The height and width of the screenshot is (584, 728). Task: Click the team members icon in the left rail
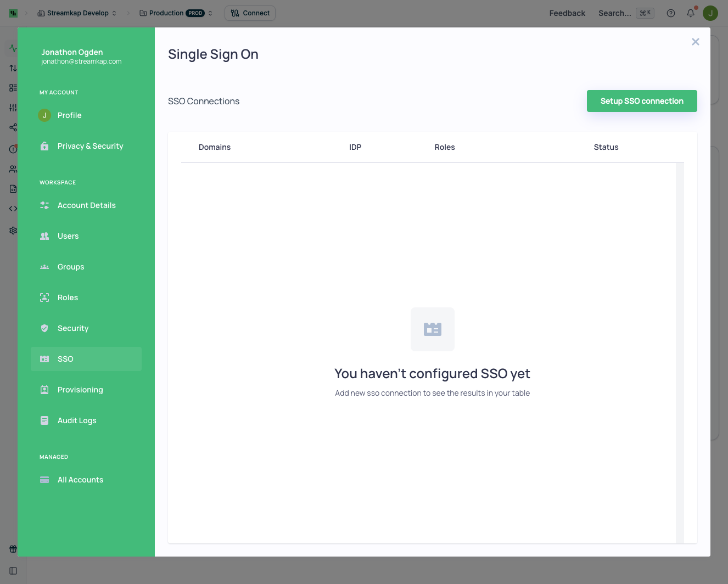pos(13,169)
